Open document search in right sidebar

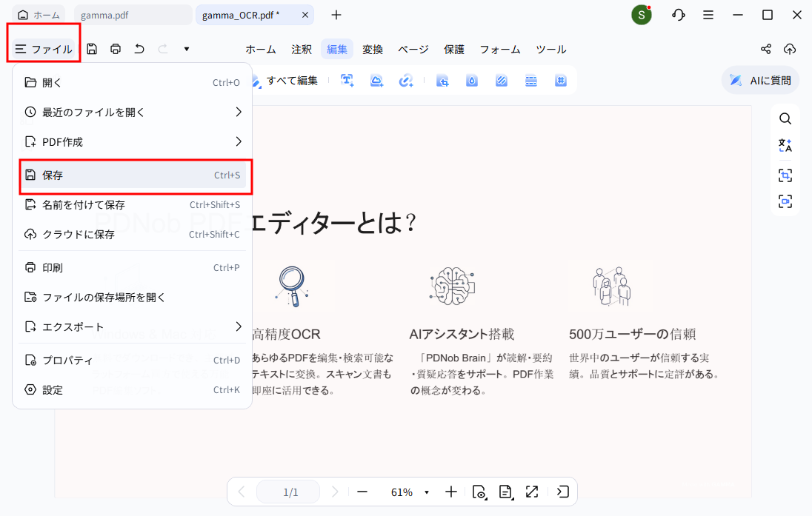(x=785, y=118)
